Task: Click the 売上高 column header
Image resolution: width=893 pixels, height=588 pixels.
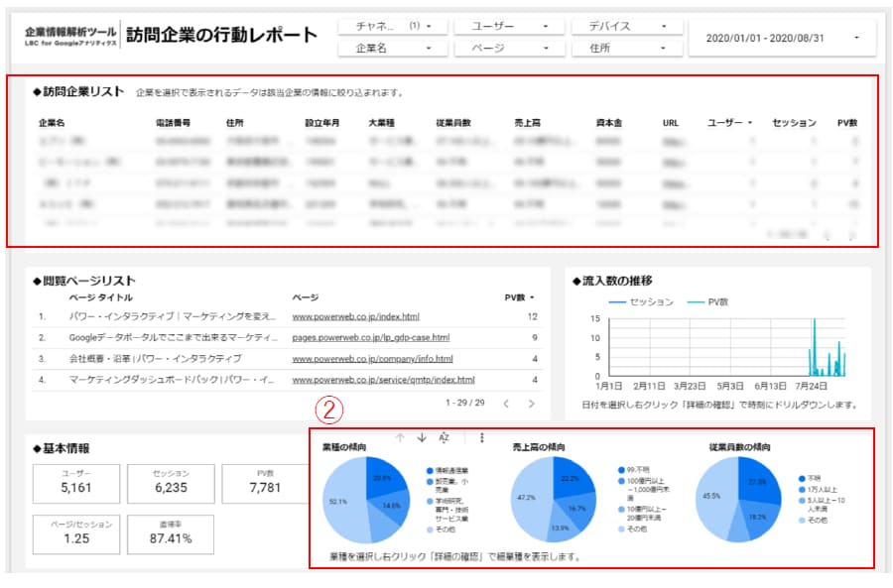Action: (528, 123)
